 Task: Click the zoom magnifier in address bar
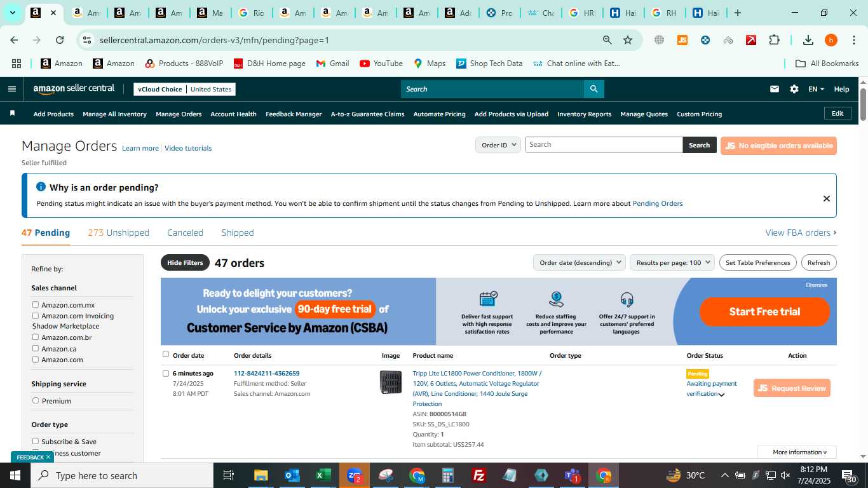[607, 40]
